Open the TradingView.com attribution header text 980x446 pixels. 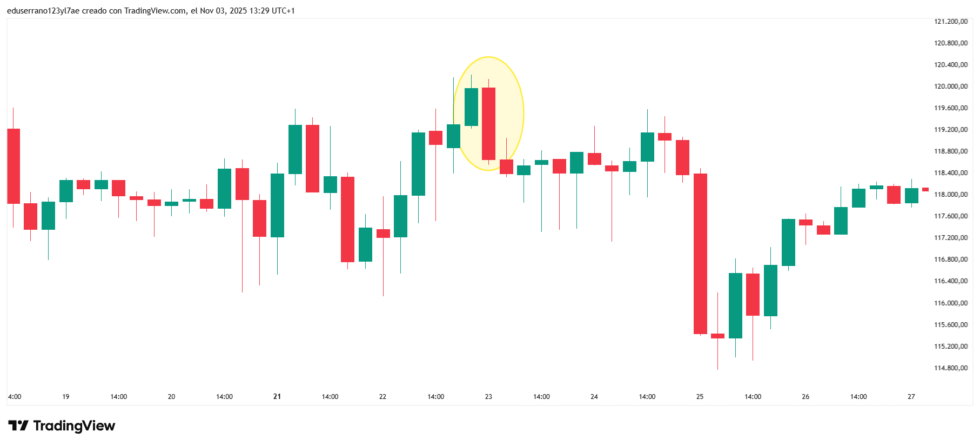point(151,11)
